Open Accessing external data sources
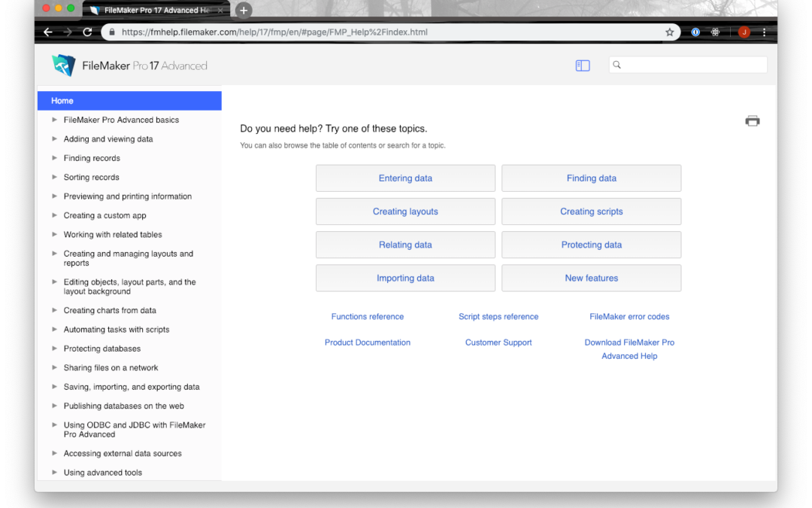This screenshot has height=508, width=812. tap(123, 454)
